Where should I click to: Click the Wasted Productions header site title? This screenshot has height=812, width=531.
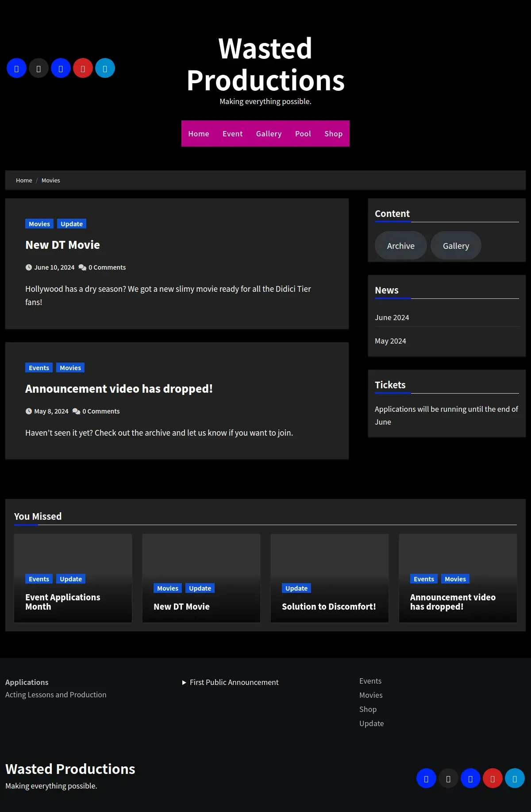265,64
